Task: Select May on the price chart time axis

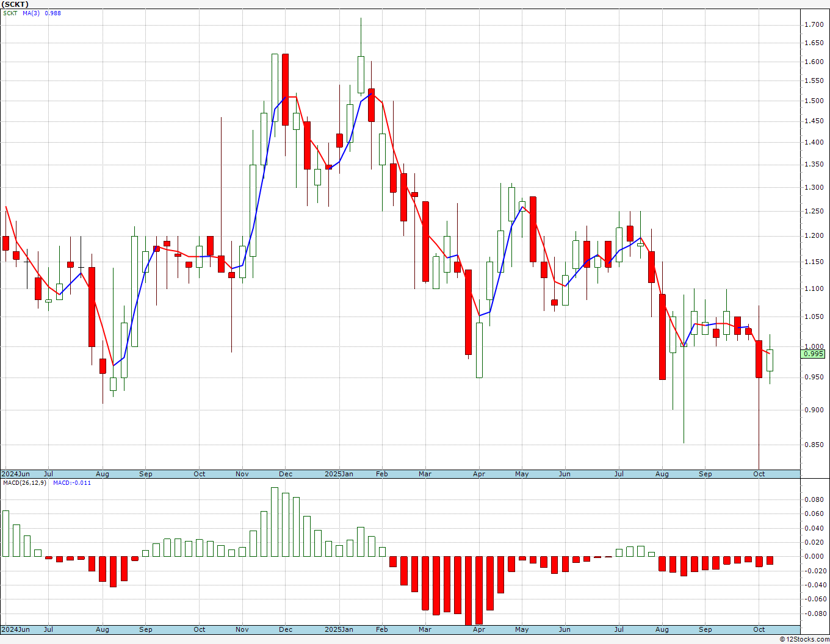Action: pos(522,474)
